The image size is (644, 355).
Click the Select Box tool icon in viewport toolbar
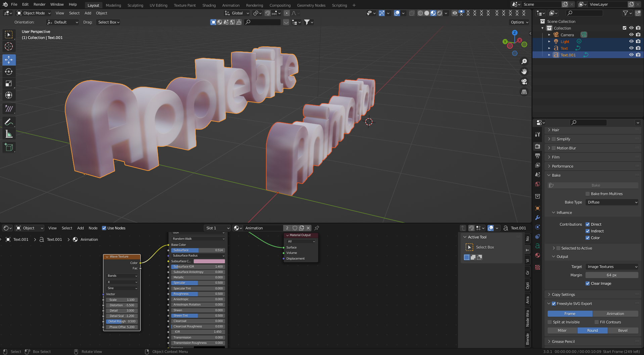(9, 35)
